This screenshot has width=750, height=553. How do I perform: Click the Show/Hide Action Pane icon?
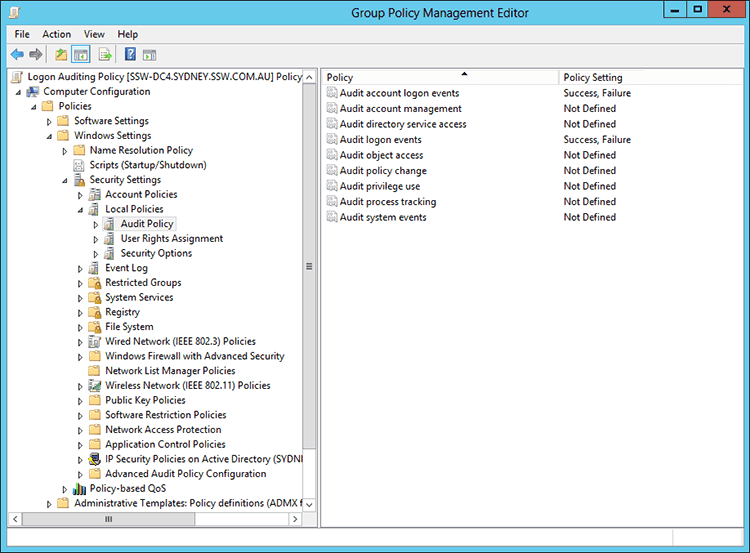150,54
